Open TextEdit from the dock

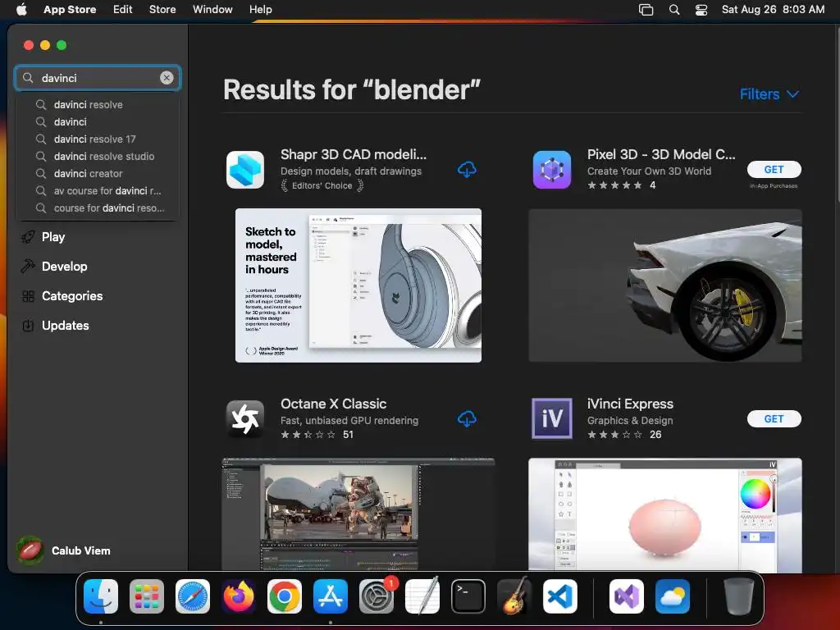422,596
